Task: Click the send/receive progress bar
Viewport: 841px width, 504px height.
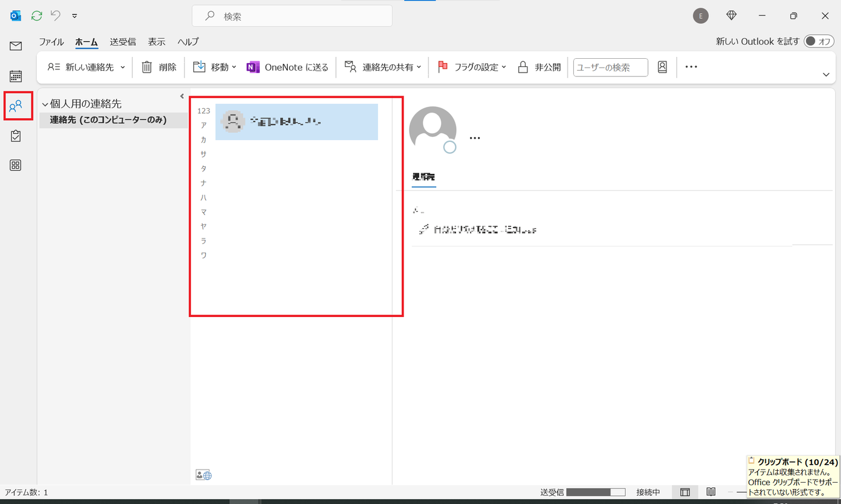Action: [x=595, y=492]
